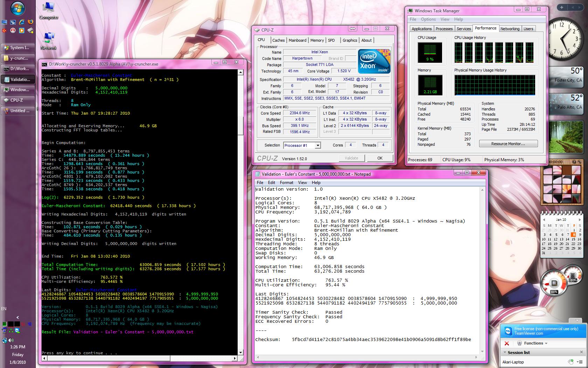Image resolution: width=588 pixels, height=368 pixels.
Task: Launch Internet Explorer from quick launch
Action: coord(22,22)
